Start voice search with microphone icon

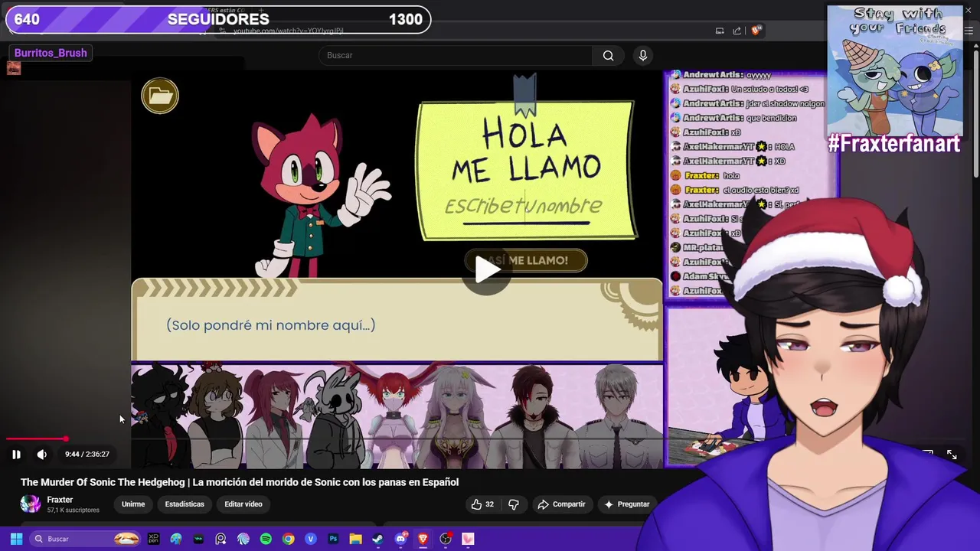[x=643, y=55]
